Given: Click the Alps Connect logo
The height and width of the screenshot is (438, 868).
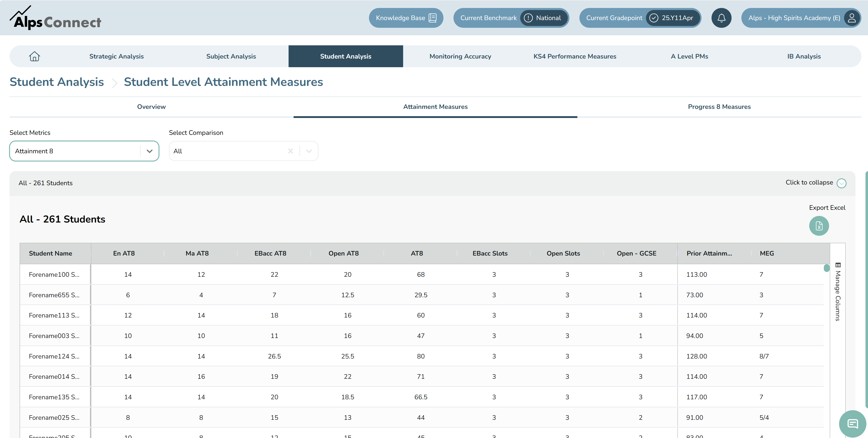Looking at the screenshot, I should [x=55, y=18].
